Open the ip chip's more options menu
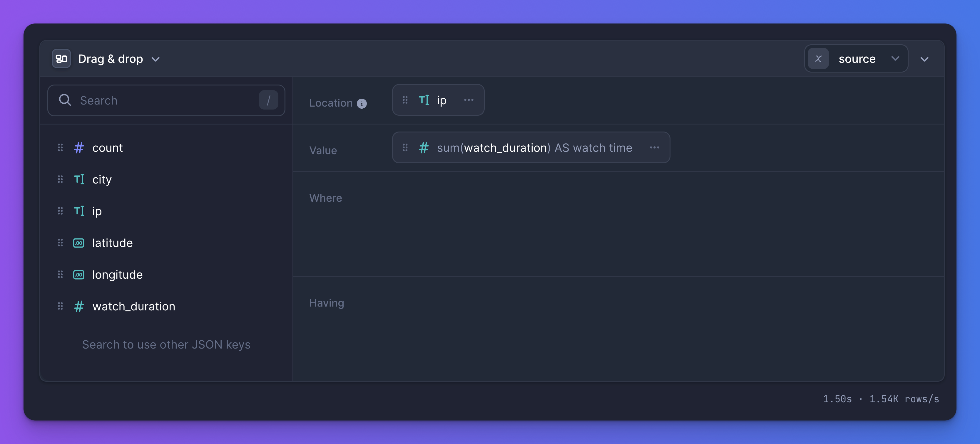Image resolution: width=980 pixels, height=444 pixels. tap(468, 100)
